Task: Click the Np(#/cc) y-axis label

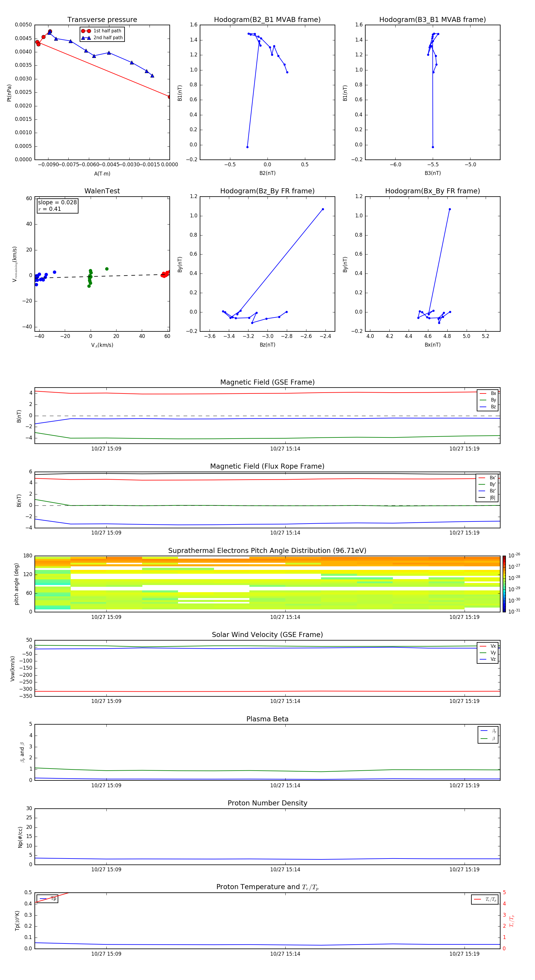Action: click(20, 837)
